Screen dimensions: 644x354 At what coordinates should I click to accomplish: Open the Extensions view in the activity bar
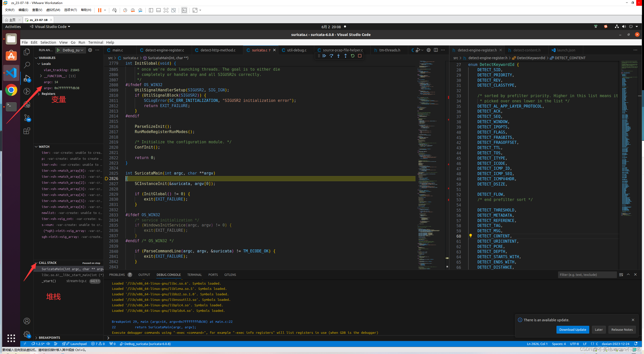27,131
